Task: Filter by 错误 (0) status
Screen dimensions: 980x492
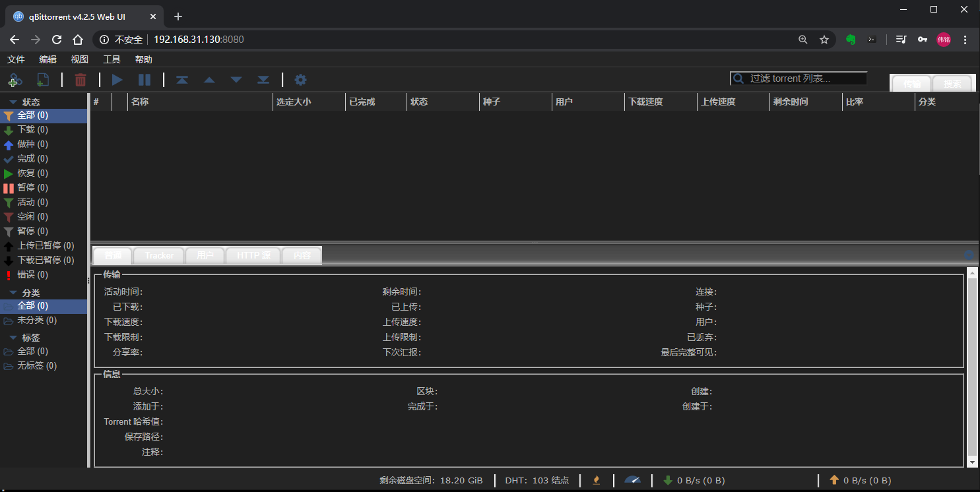Action: [x=44, y=275]
